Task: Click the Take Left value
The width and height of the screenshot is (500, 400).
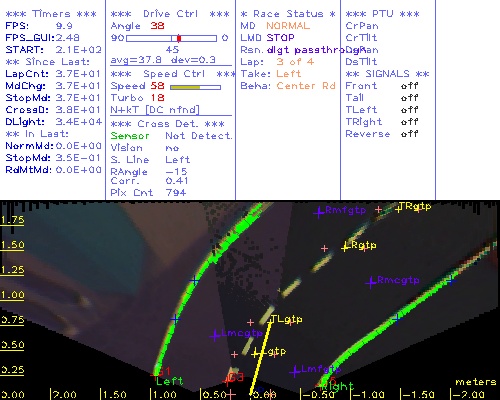Action: [x=288, y=74]
